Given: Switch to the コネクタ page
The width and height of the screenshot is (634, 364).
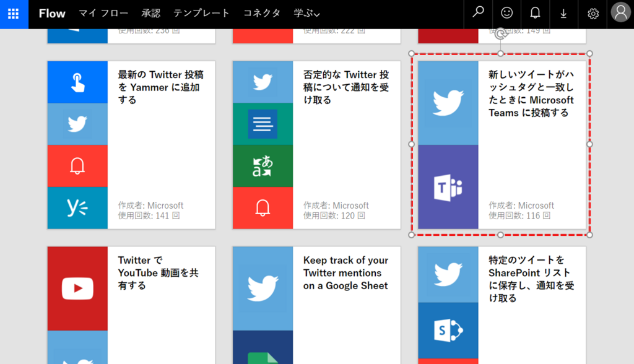Looking at the screenshot, I should 262,14.
